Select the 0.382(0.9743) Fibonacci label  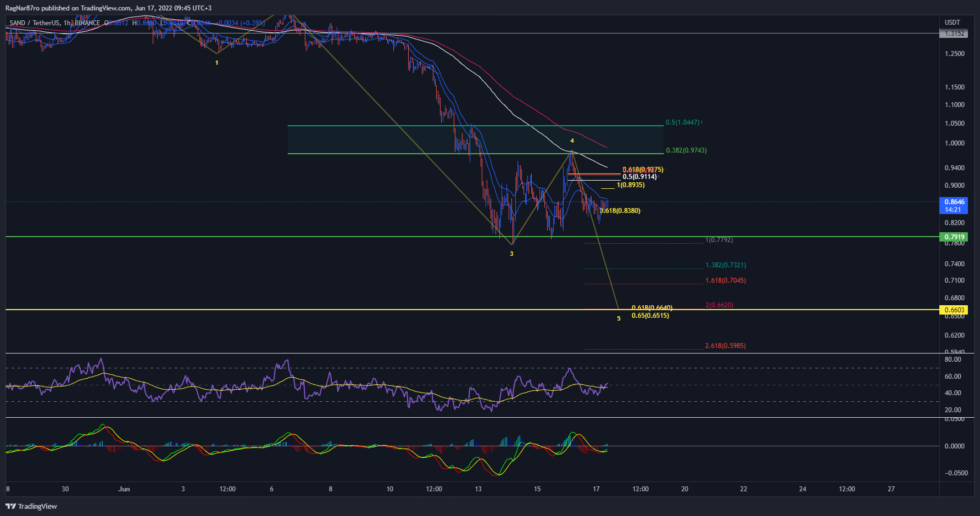[686, 150]
